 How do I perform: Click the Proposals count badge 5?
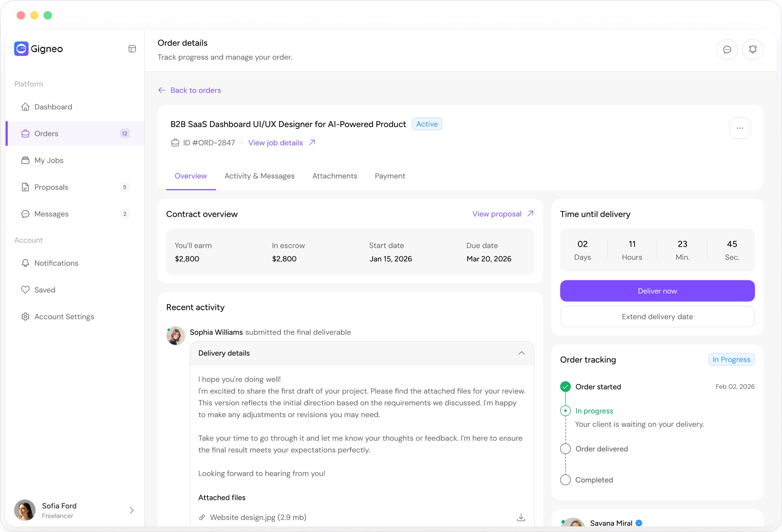[x=125, y=187]
